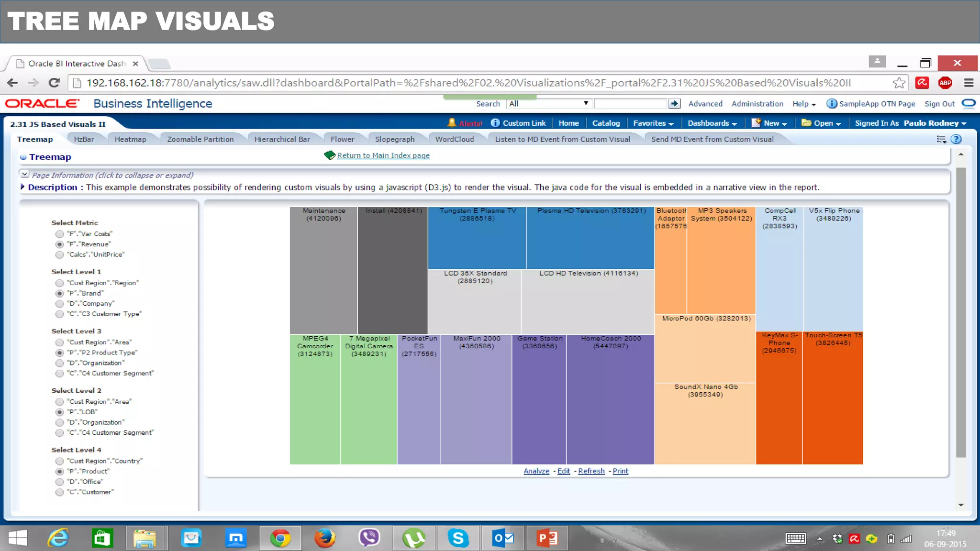
Task: Bookmark page with the star icon
Action: pyautogui.click(x=899, y=83)
